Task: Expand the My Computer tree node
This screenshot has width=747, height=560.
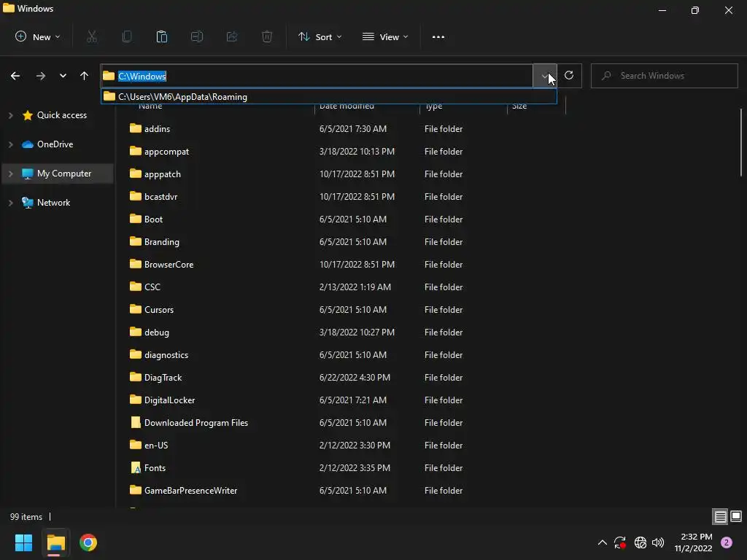Action: 10,174
